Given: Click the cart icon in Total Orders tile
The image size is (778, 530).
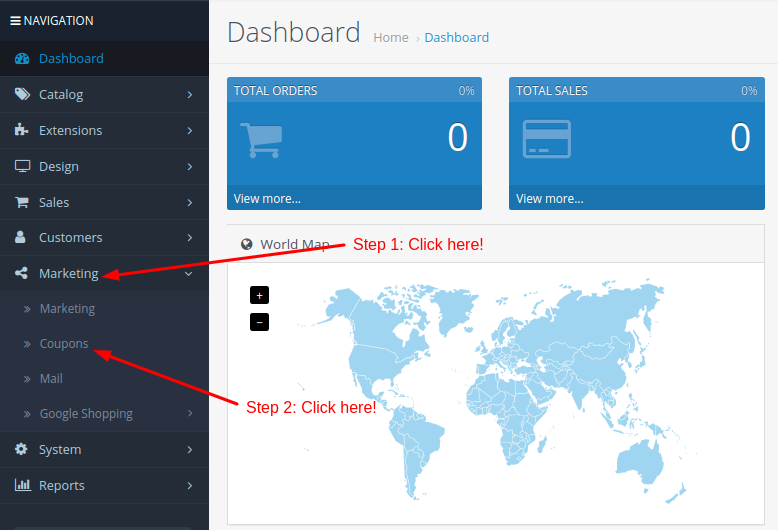Looking at the screenshot, I should coord(261,140).
